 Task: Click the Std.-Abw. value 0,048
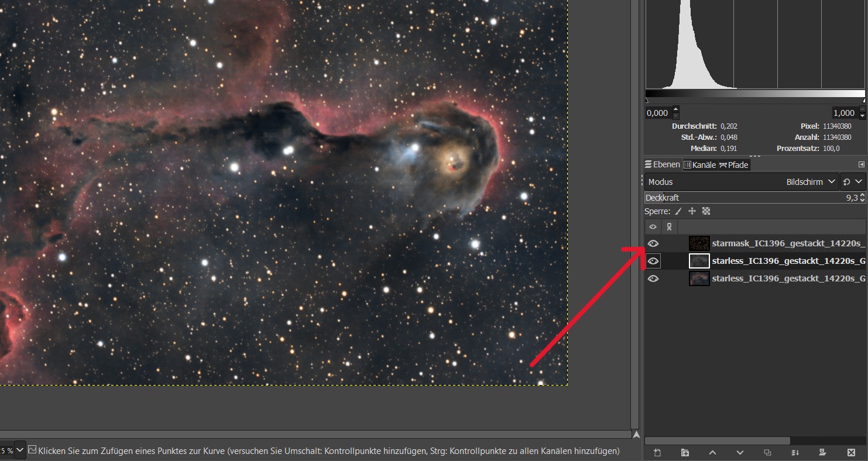click(729, 137)
